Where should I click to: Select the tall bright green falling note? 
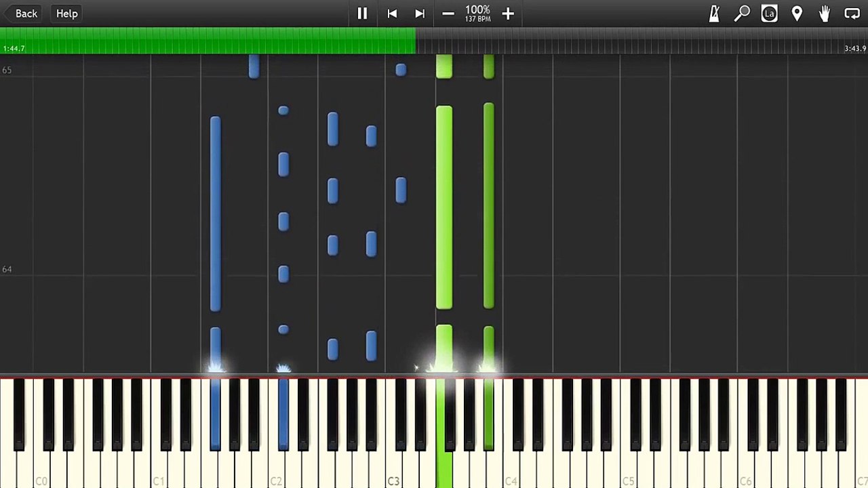click(x=444, y=207)
